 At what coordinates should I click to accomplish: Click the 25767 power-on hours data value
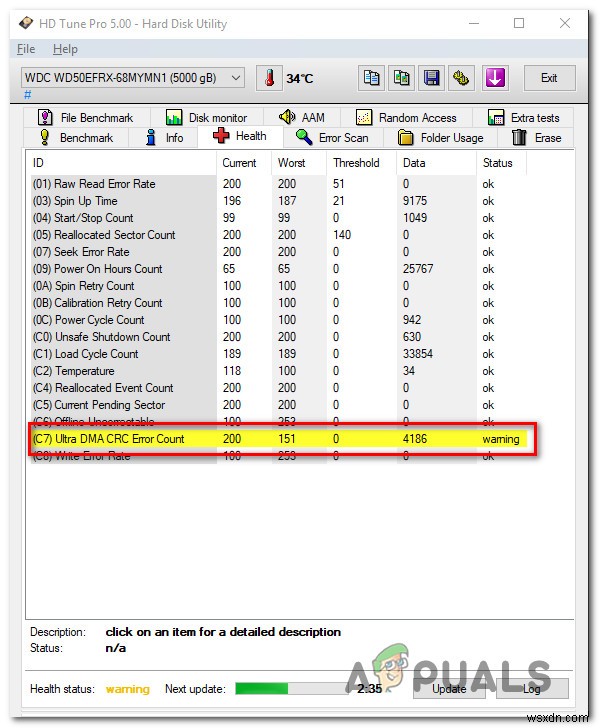tap(418, 269)
